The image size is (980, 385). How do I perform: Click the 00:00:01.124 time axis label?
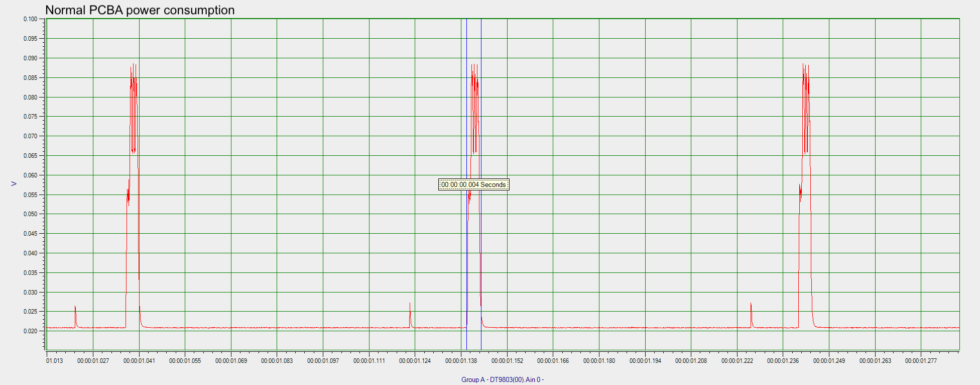(x=415, y=361)
